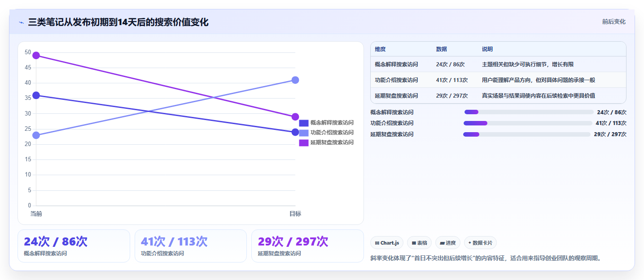Select table row label 功能介绍搜索访问
Image resolution: width=644 pixels, height=280 pixels.
click(396, 80)
